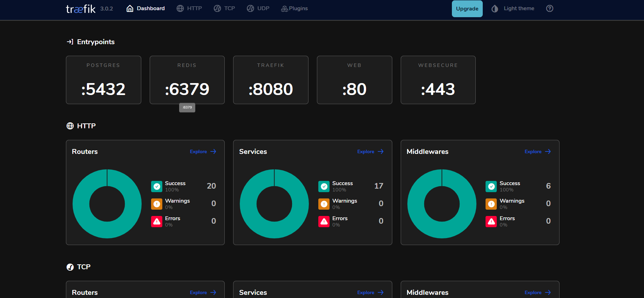Screen dimensions: 644x298
Task: Explore HTTP Middlewares
Action: tap(537, 151)
